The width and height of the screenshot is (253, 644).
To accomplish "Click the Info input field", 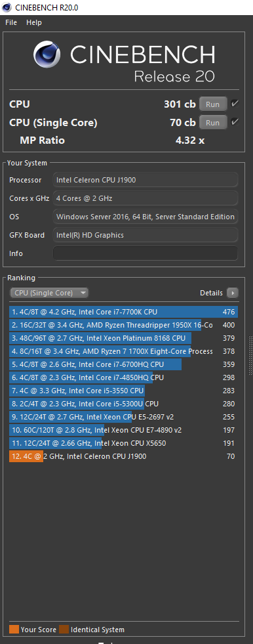I will [146, 253].
